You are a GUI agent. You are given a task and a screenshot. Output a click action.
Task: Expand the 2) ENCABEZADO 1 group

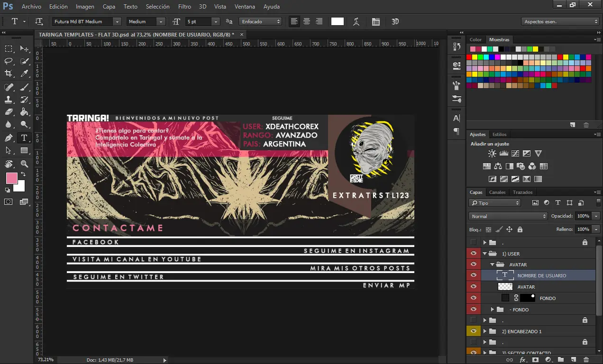485,331
